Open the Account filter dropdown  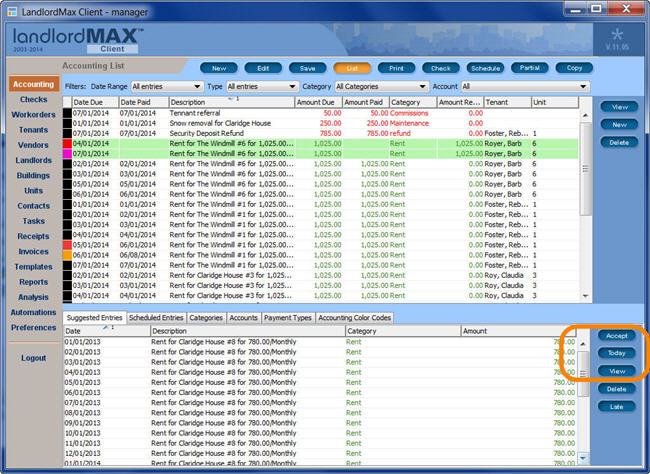[x=525, y=86]
